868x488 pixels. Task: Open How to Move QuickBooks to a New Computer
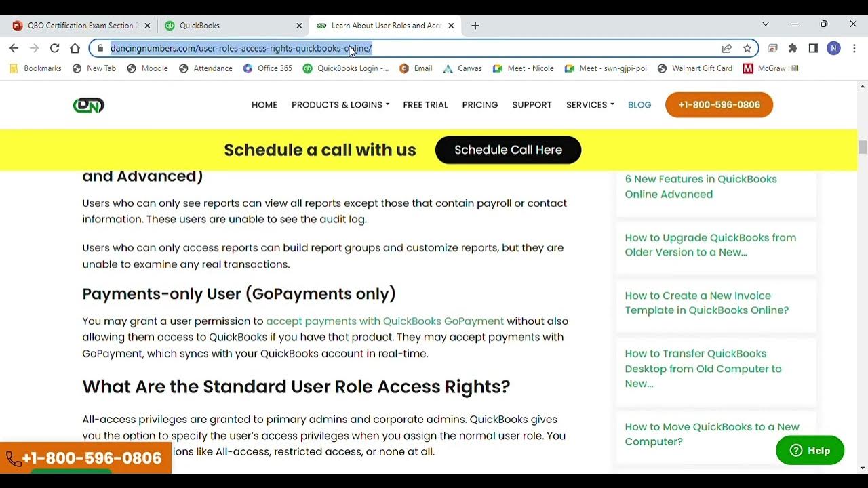point(712,434)
